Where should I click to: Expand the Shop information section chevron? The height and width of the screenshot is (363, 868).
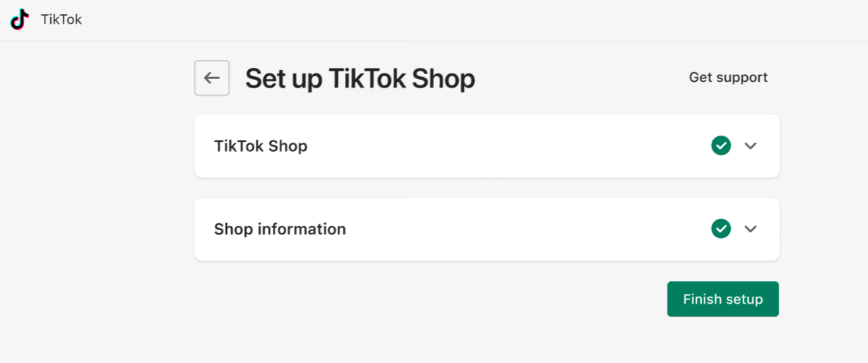(x=751, y=229)
